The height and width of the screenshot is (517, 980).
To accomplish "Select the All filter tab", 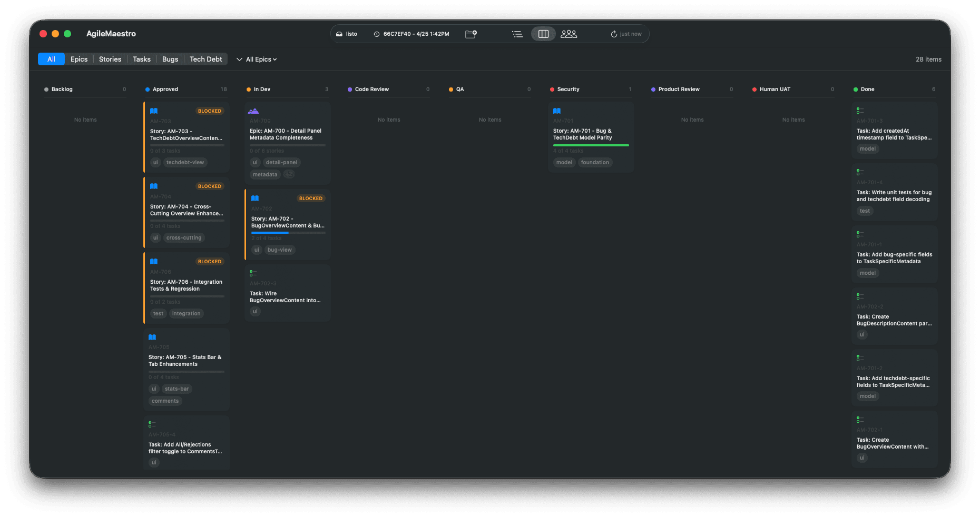I will coord(51,59).
